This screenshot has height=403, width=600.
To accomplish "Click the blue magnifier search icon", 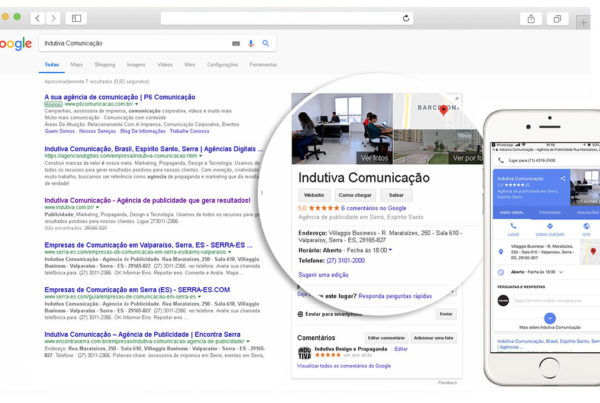I will (266, 43).
